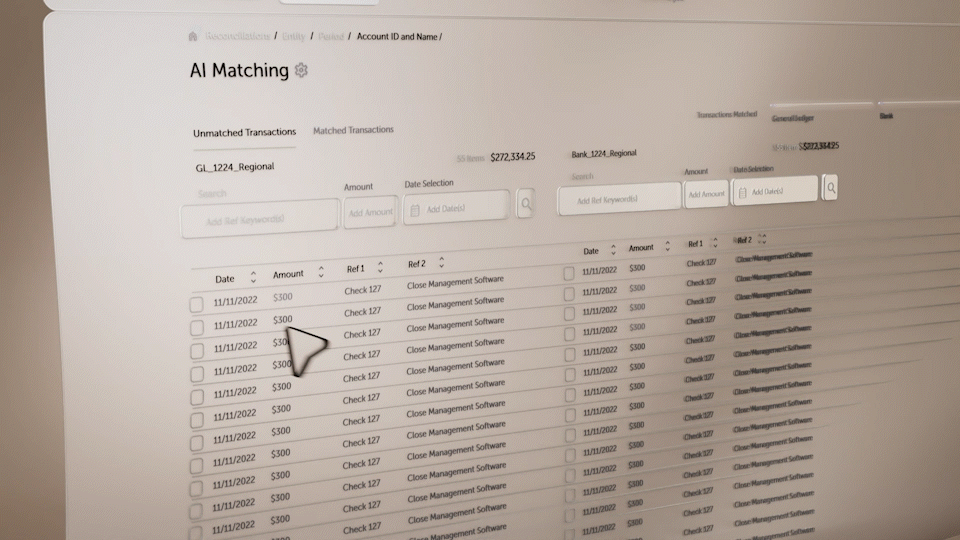Sort GL table by Date arrows
Image resolution: width=960 pixels, height=540 pixels.
(253, 277)
